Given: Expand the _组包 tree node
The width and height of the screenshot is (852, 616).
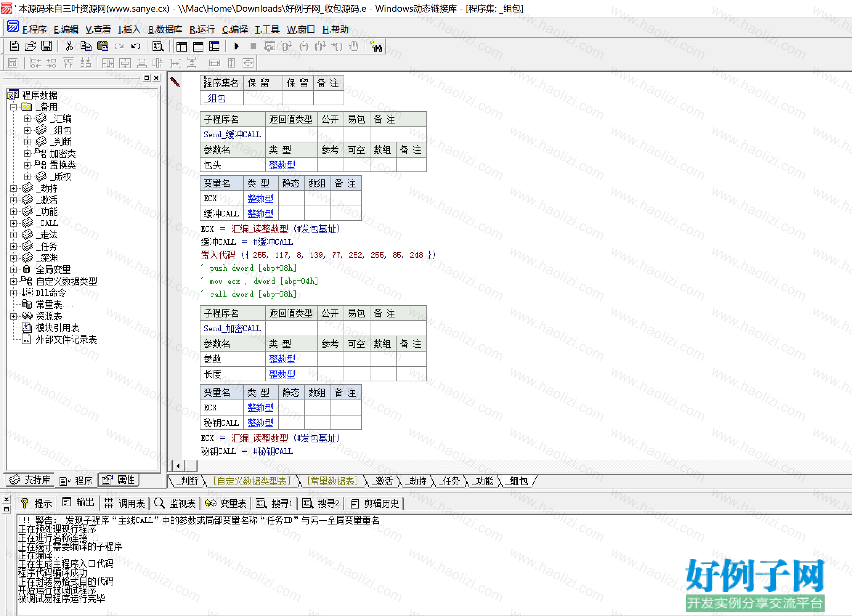Looking at the screenshot, I should click(x=27, y=130).
